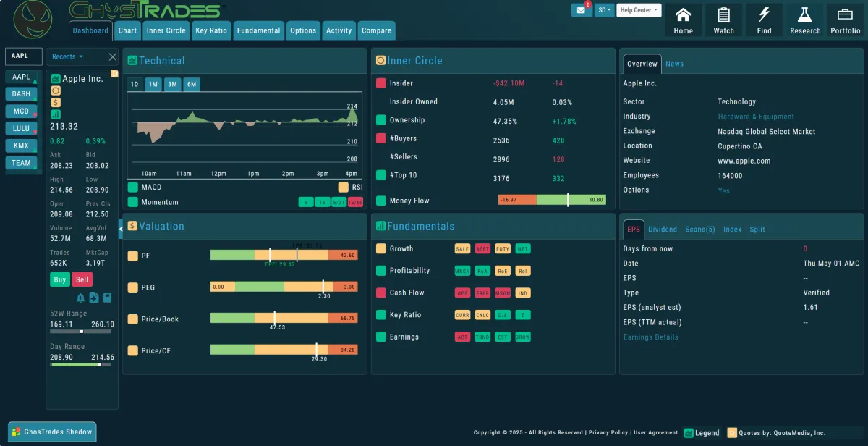Click the Inner Circle panel icon
Screen dimensions: 868x446
(380, 61)
